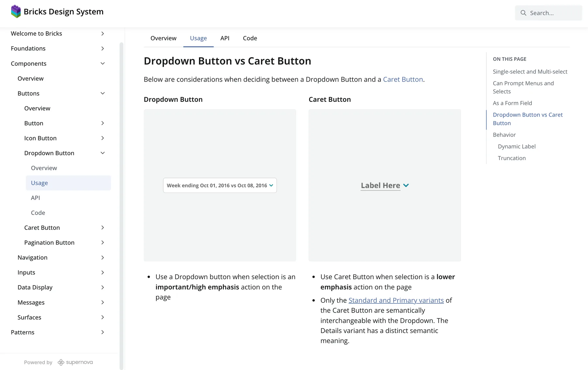This screenshot has height=370, width=588.
Task: Open Welcome to Bricks sidebar item
Action: click(36, 34)
